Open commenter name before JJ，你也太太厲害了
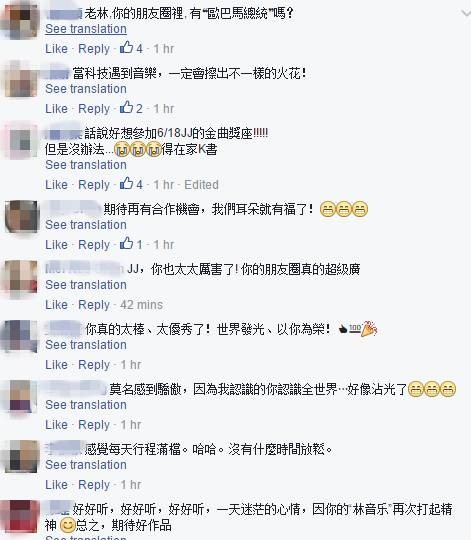 click(85, 268)
